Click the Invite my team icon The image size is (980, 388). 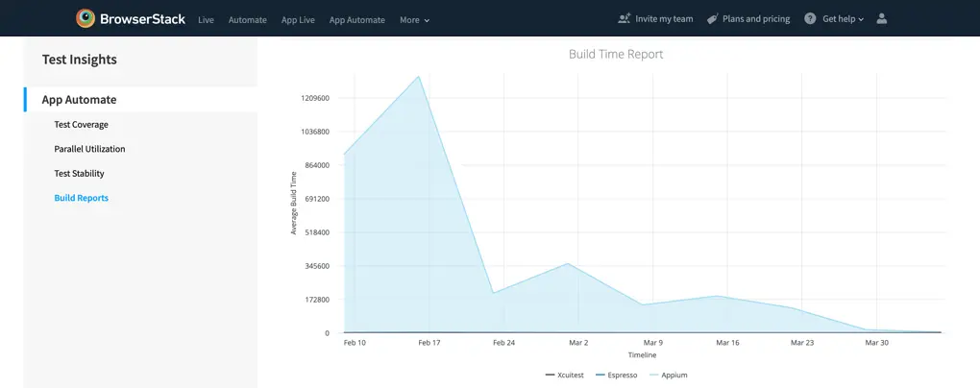[625, 18]
